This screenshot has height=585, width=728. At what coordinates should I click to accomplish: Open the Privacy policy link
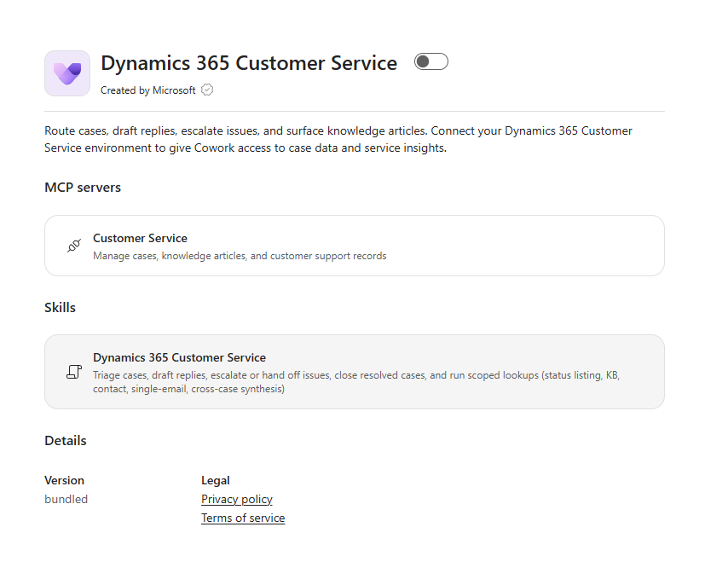pyautogui.click(x=237, y=500)
